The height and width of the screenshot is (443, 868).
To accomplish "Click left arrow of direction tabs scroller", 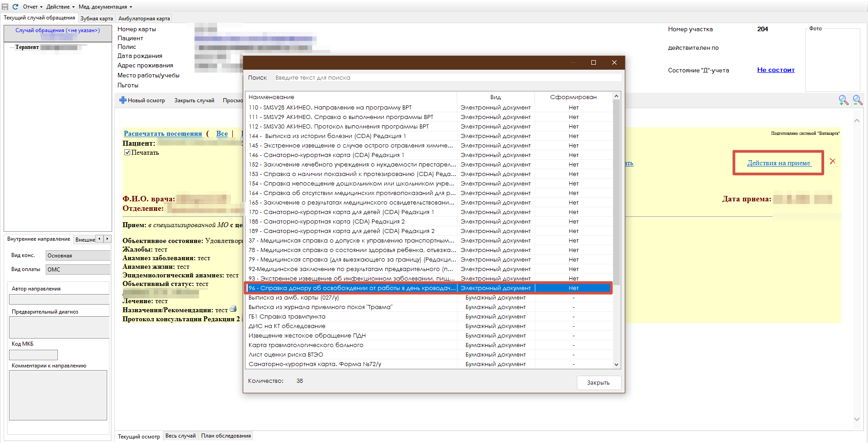I will tap(99, 239).
